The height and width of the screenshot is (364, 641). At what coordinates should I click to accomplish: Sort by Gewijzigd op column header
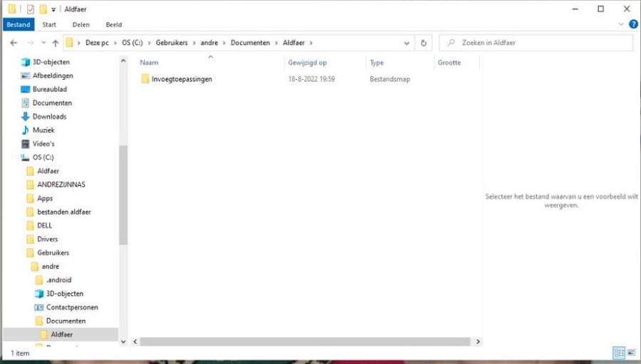click(x=308, y=63)
